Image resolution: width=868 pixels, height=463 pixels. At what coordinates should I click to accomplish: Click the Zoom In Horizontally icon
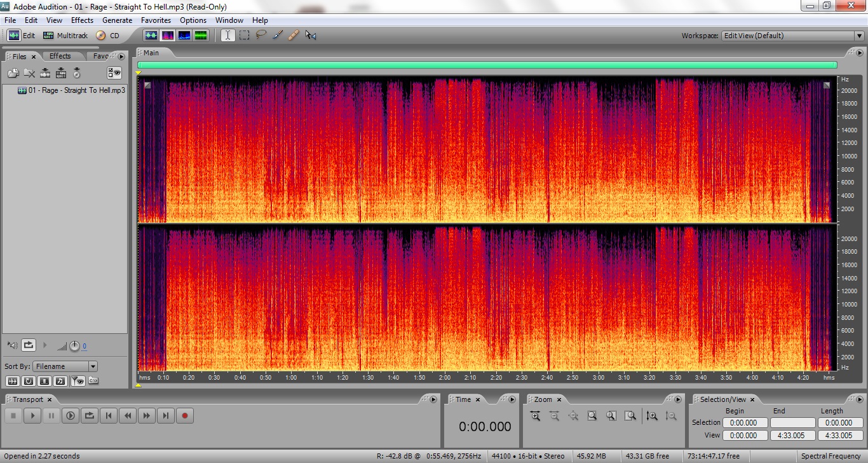(535, 416)
